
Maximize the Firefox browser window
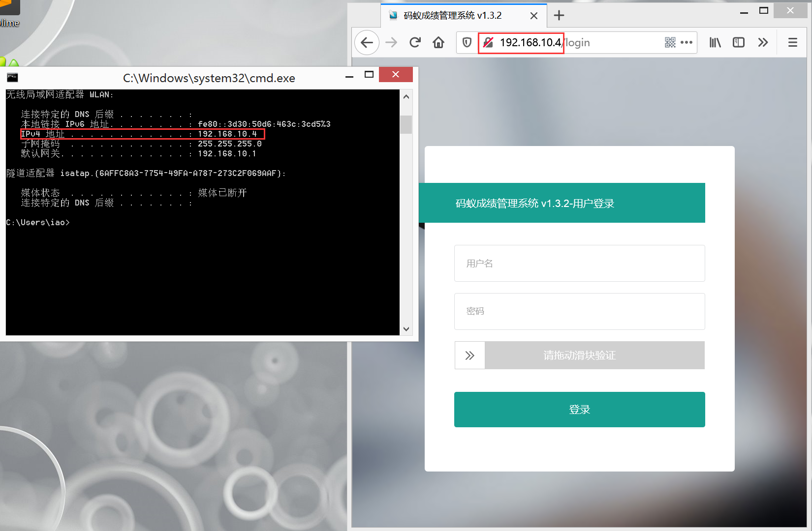click(764, 11)
